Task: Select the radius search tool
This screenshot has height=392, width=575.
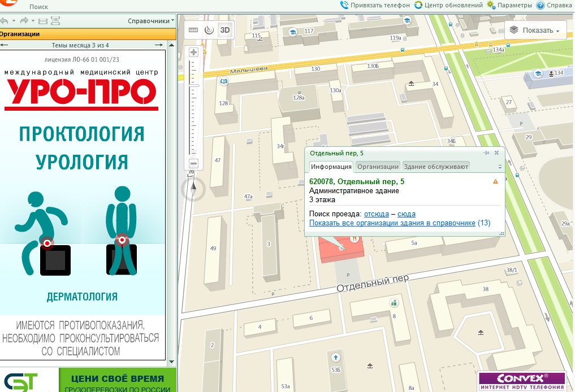Action: [x=209, y=30]
